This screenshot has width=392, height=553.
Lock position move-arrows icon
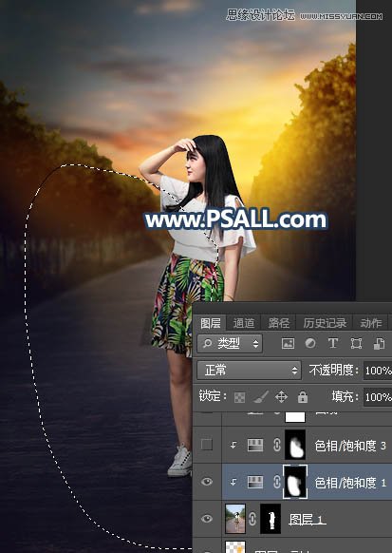[281, 397]
